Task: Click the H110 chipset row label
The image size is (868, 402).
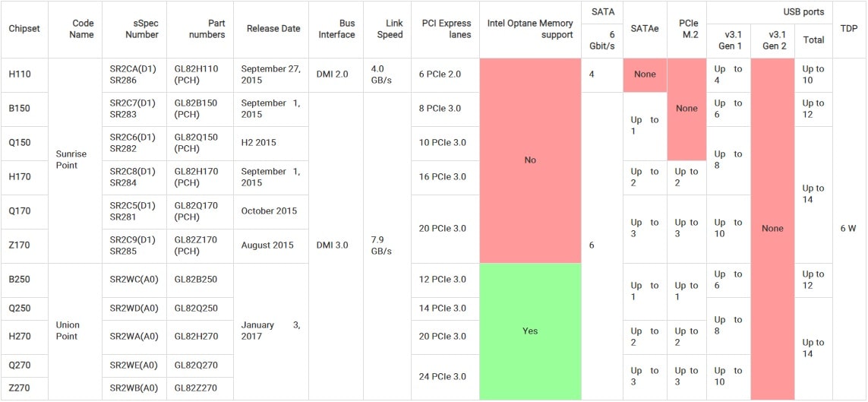Action: tap(20, 74)
